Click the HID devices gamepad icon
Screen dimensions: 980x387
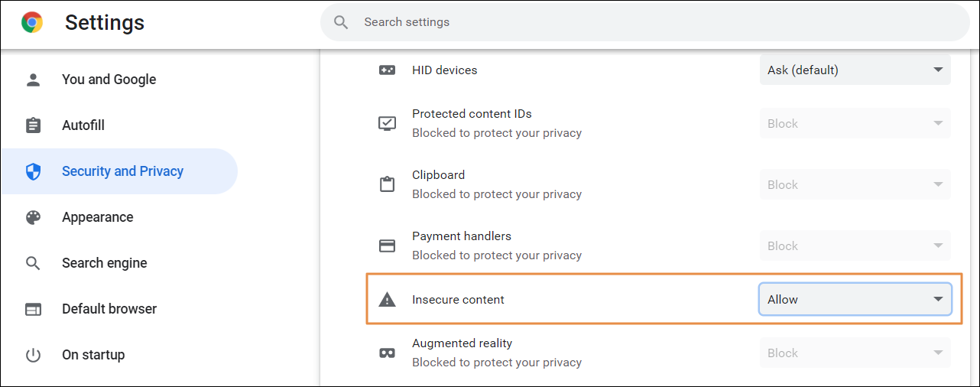tap(388, 70)
